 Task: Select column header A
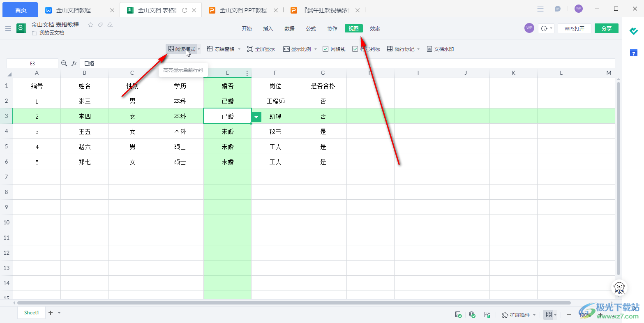pos(37,73)
